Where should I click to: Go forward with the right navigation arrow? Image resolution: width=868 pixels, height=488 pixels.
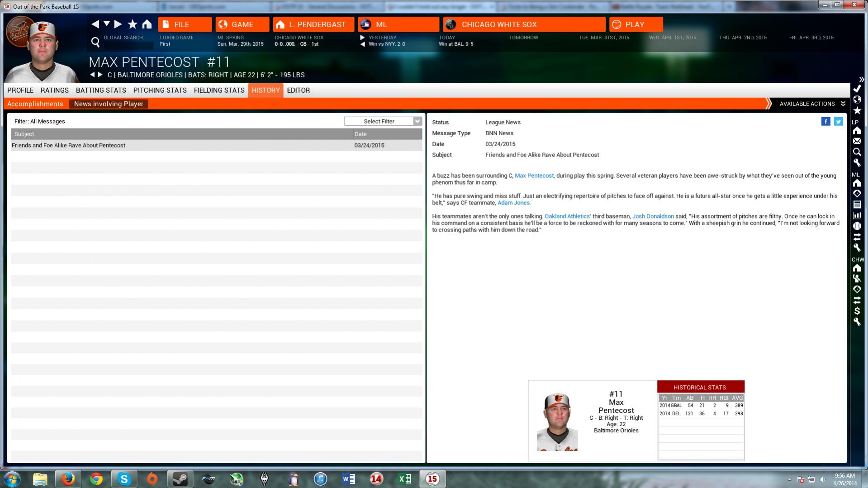click(118, 24)
